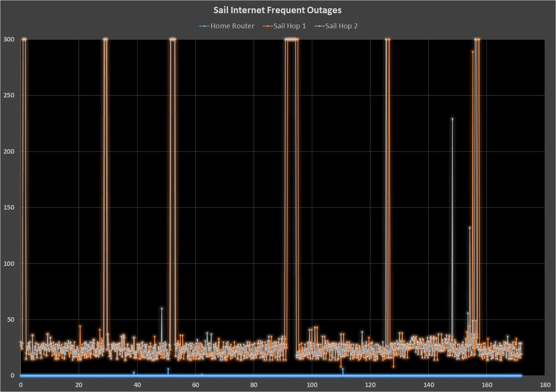Click the x-axis label 40

pos(137,385)
